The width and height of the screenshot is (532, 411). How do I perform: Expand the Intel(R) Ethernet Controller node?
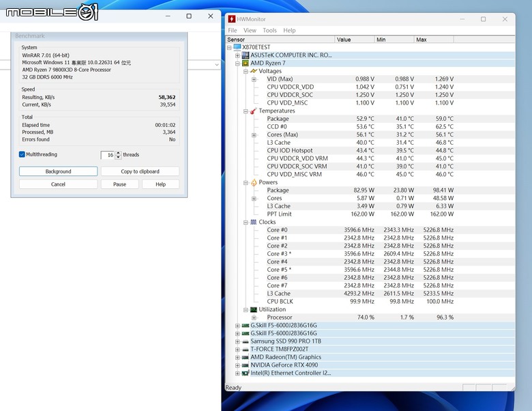pyautogui.click(x=237, y=373)
